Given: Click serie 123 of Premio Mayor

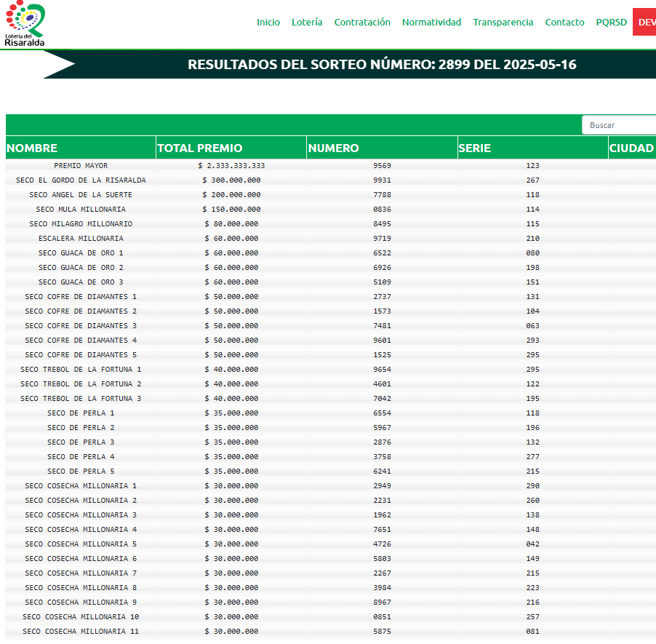Looking at the screenshot, I should tap(532, 166).
